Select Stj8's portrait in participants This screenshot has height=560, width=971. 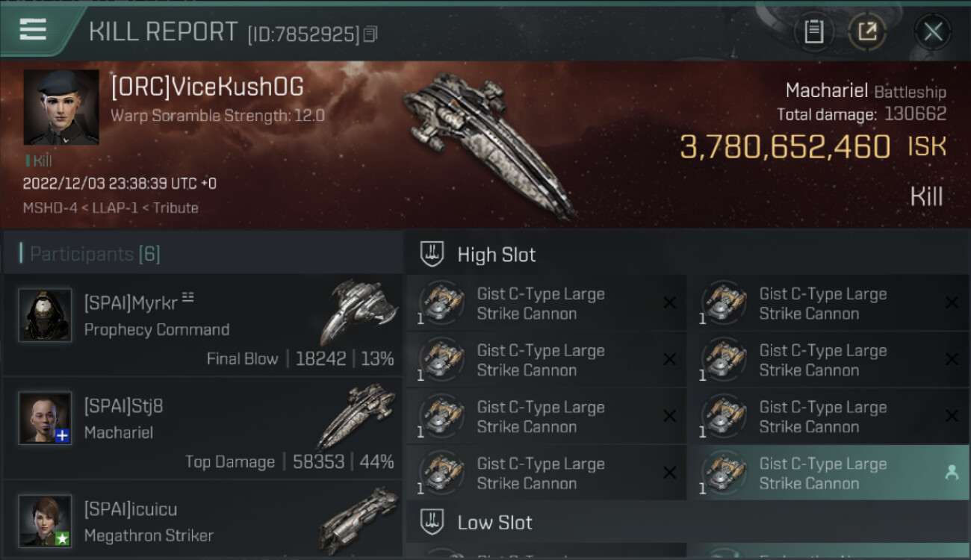(45, 418)
